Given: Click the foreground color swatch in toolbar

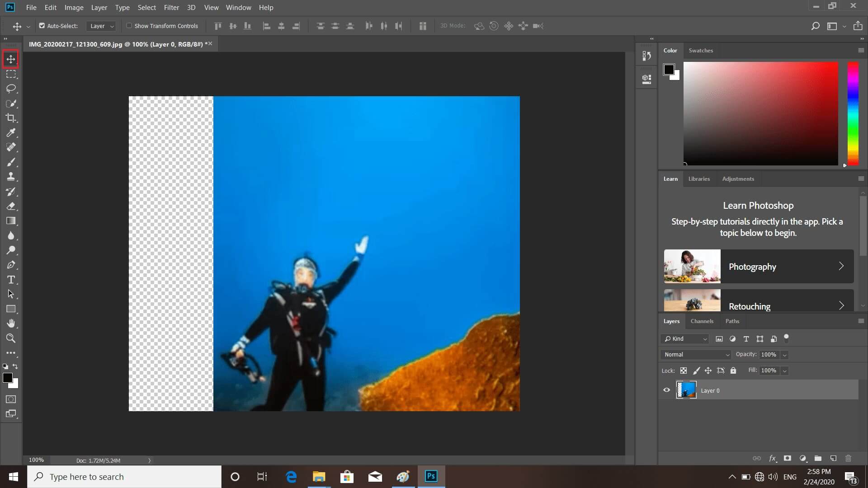Looking at the screenshot, I should coord(8,378).
